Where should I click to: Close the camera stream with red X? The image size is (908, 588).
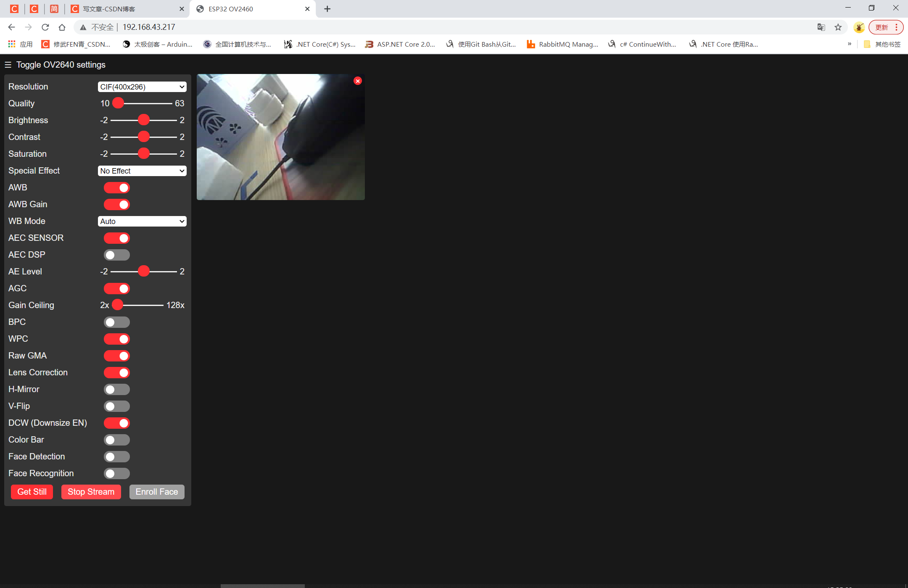358,81
